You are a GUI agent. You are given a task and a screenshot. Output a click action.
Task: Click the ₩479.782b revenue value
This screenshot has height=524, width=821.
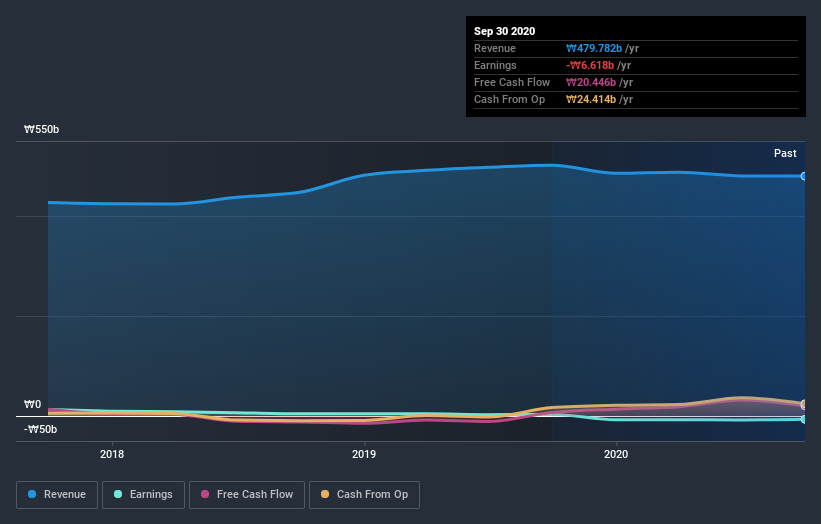tap(594, 48)
